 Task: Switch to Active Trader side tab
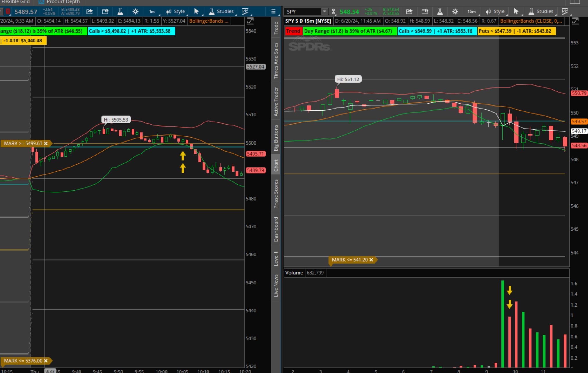point(276,102)
